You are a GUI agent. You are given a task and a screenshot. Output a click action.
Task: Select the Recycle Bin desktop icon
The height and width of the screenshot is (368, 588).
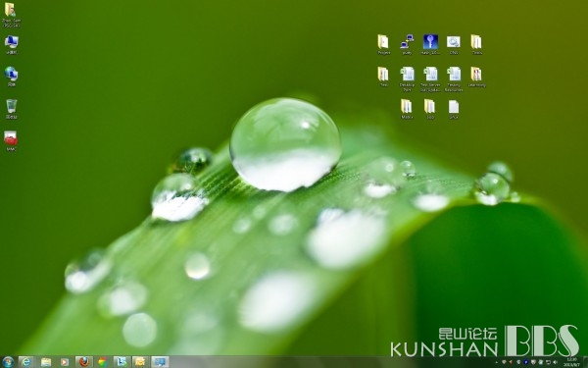[x=11, y=109]
